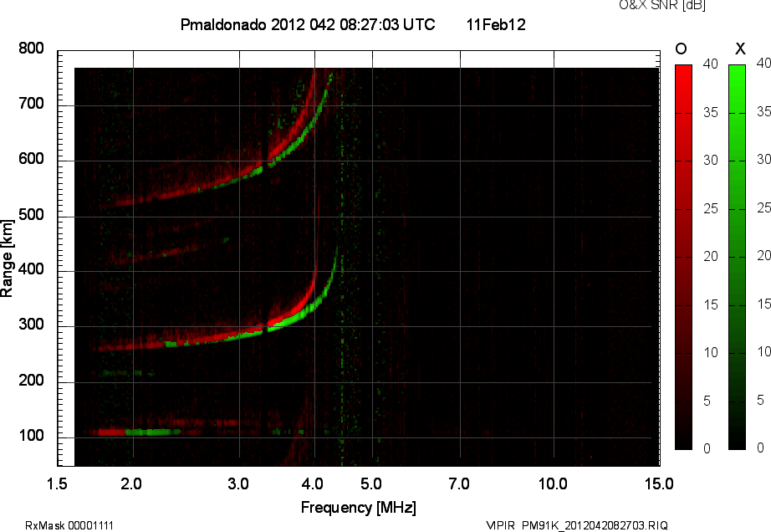Click the 'Frequency [MHz]' axis label
771x532 pixels.
359,508
